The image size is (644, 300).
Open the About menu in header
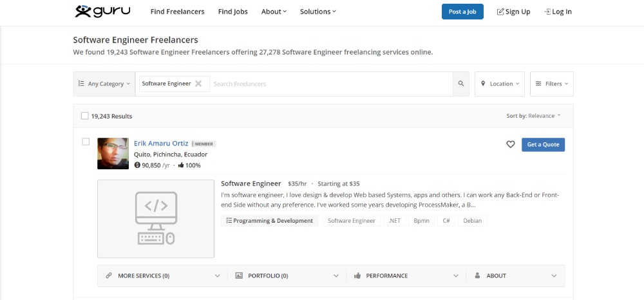coord(274,12)
